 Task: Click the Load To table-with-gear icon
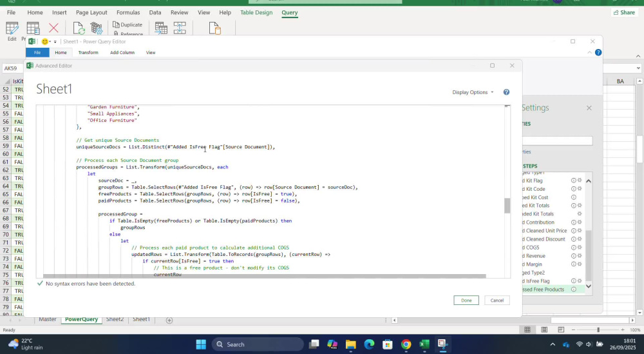click(97, 28)
